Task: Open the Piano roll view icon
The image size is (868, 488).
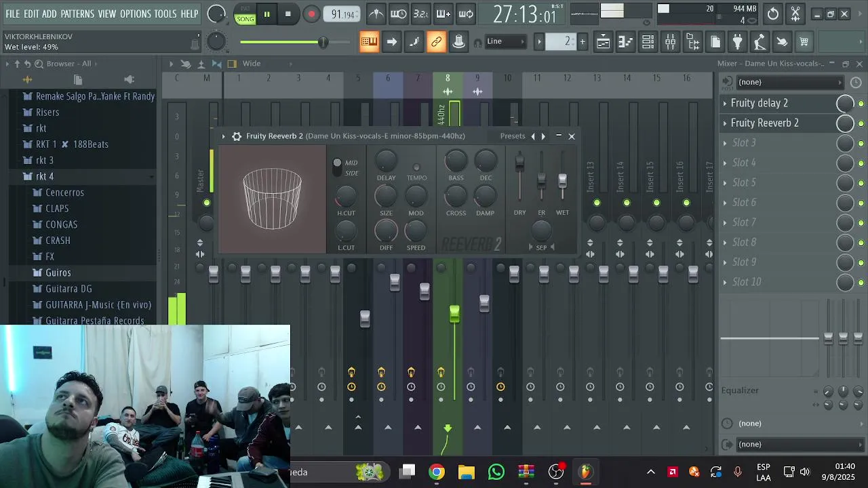Action: (625, 41)
